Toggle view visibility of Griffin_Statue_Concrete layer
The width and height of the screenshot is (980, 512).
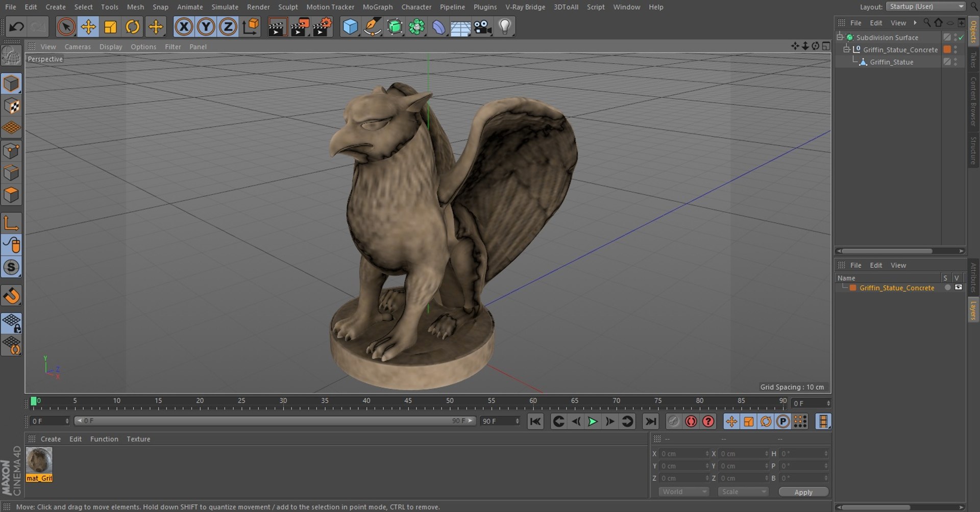[959, 288]
